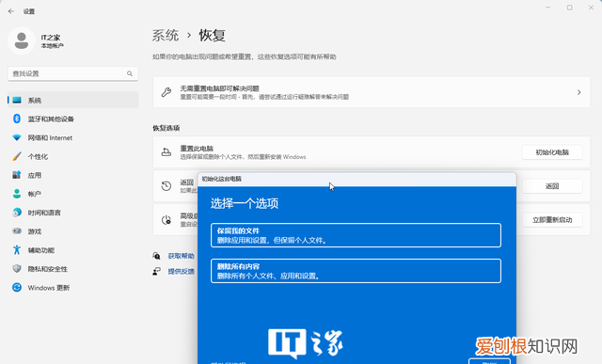Expand the 无需重置电脑即可解决问题 chevron
Viewport: 602px width, 364px height.
pyautogui.click(x=579, y=92)
